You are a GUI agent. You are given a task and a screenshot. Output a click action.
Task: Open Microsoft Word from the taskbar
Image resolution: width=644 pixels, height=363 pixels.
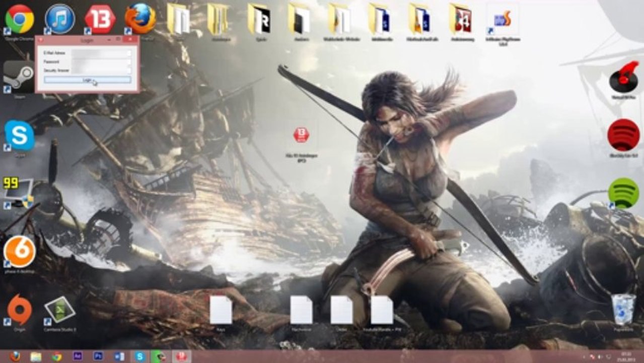(119, 356)
